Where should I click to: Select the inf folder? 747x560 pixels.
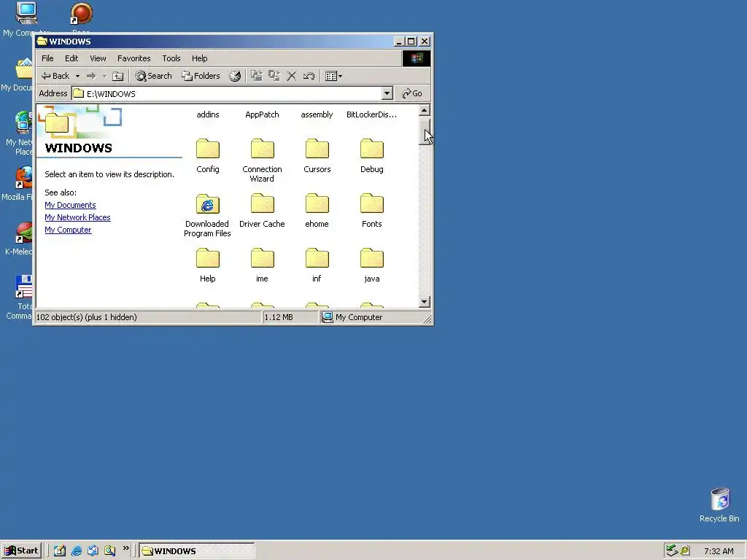(x=317, y=265)
